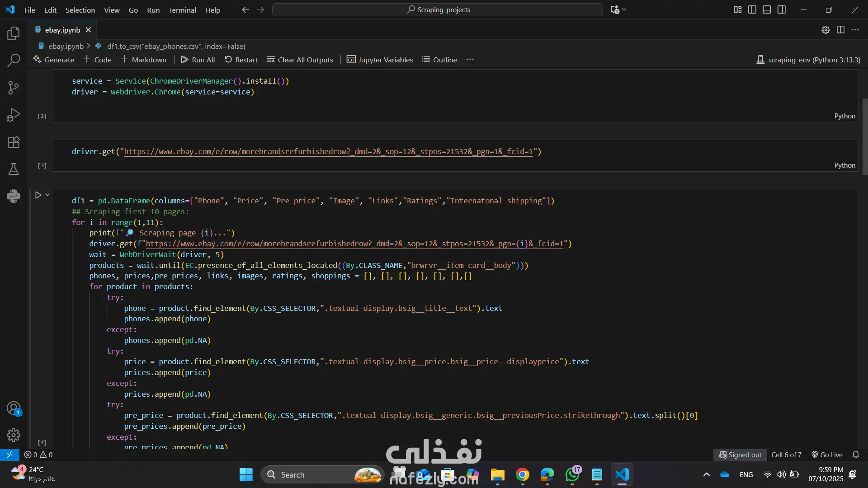This screenshot has height=488, width=868.
Task: Click Run All in notebook toolbar
Action: (198, 60)
